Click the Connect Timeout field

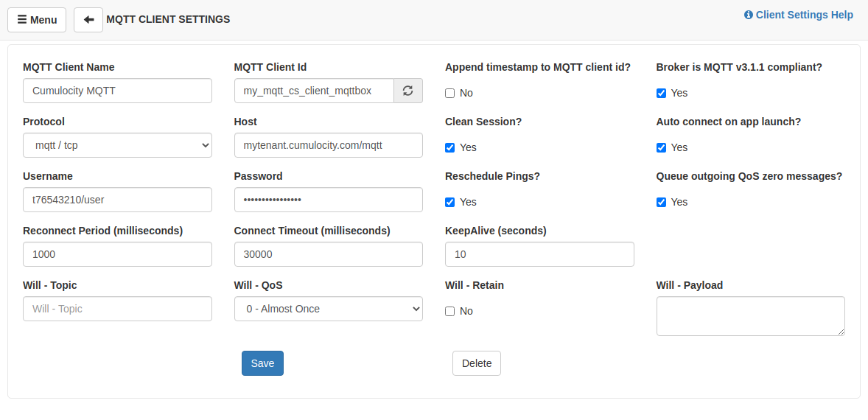329,254
